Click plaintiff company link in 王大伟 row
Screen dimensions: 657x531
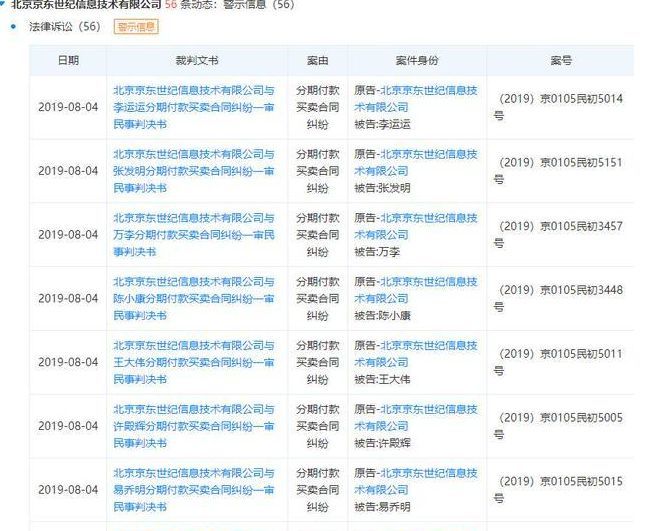pyautogui.click(x=416, y=353)
